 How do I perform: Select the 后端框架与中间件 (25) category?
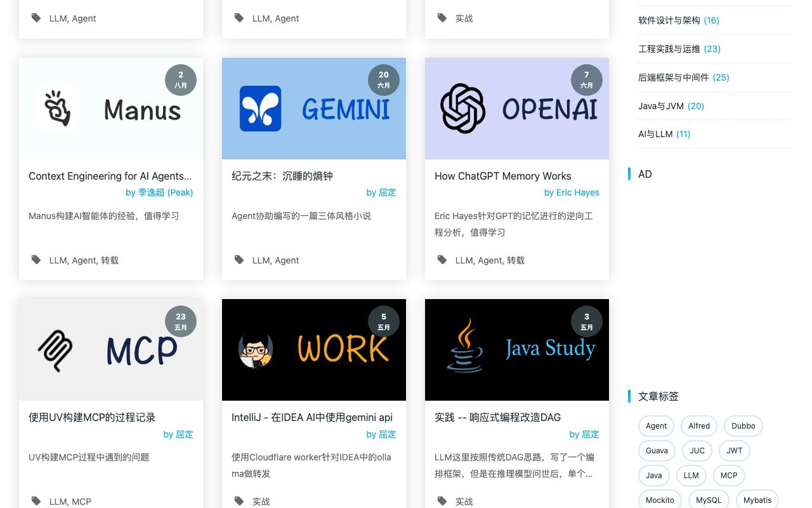pyautogui.click(x=684, y=77)
